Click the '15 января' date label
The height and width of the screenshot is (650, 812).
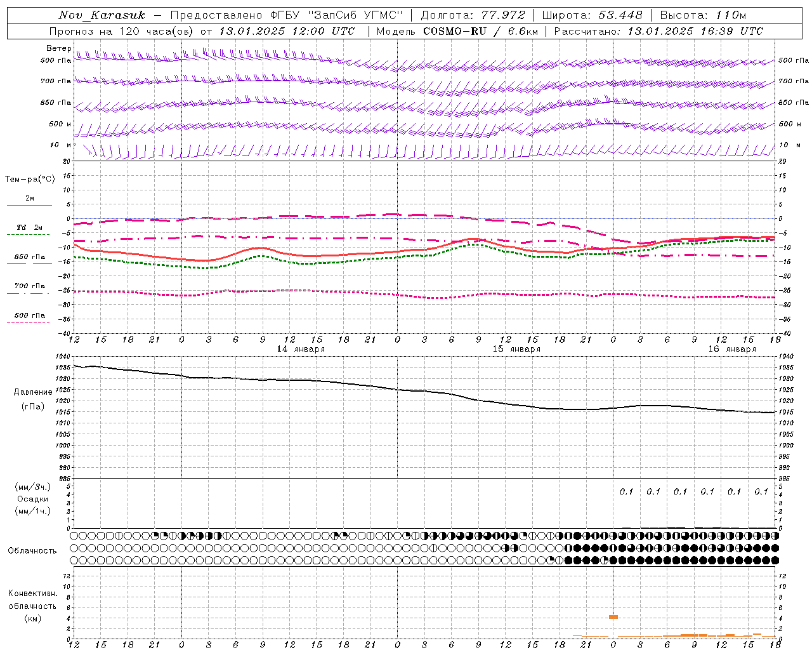pos(516,349)
